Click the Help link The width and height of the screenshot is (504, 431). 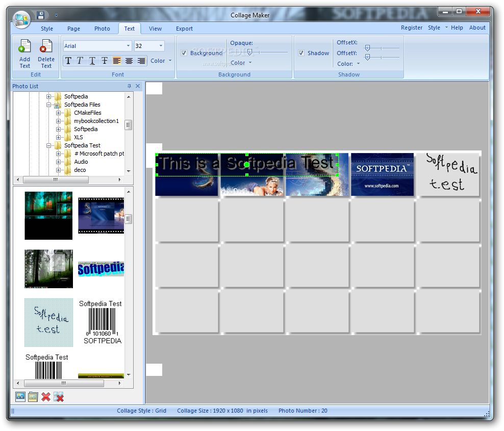coord(457,28)
